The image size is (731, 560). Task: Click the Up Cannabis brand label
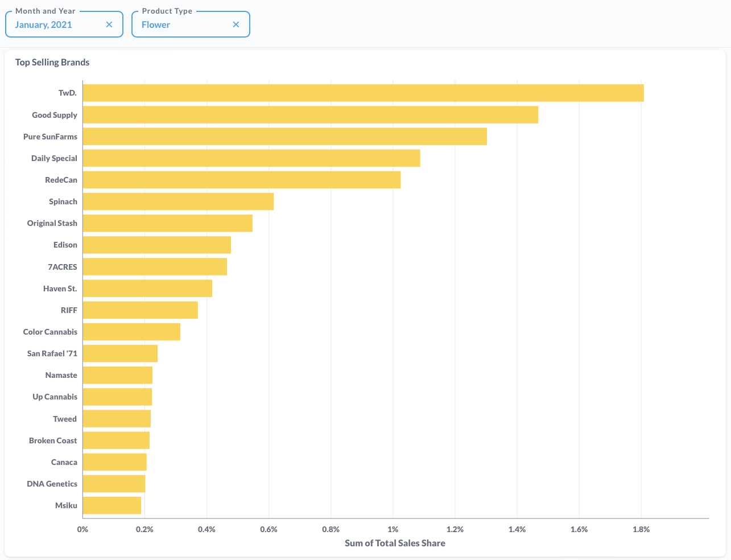[x=55, y=397]
